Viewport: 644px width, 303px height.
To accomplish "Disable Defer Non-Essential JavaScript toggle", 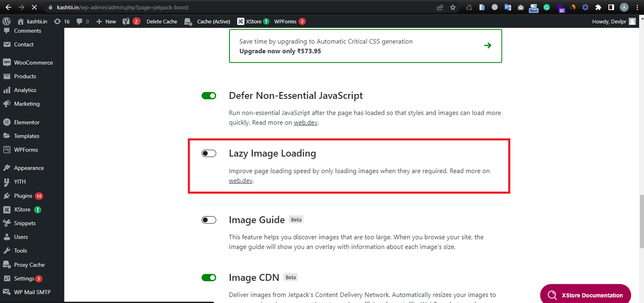I will point(209,95).
